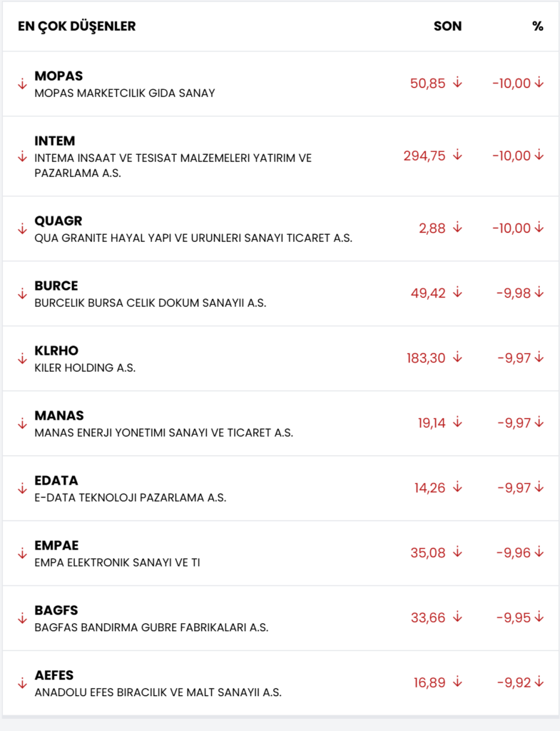Click the EN ÇOK DÜŞENLER heading
560x731 pixels.
(77, 26)
